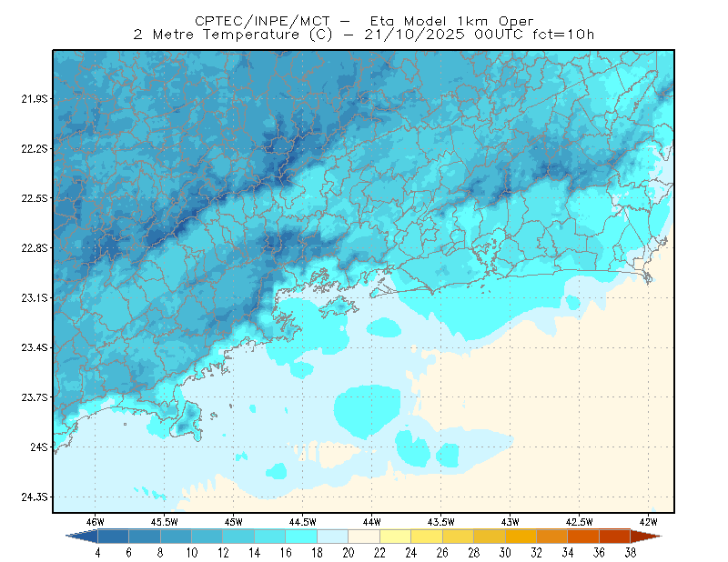The height and width of the screenshot is (562, 728).
Task: Click legend value 4 under the color bar
Action: (97, 553)
